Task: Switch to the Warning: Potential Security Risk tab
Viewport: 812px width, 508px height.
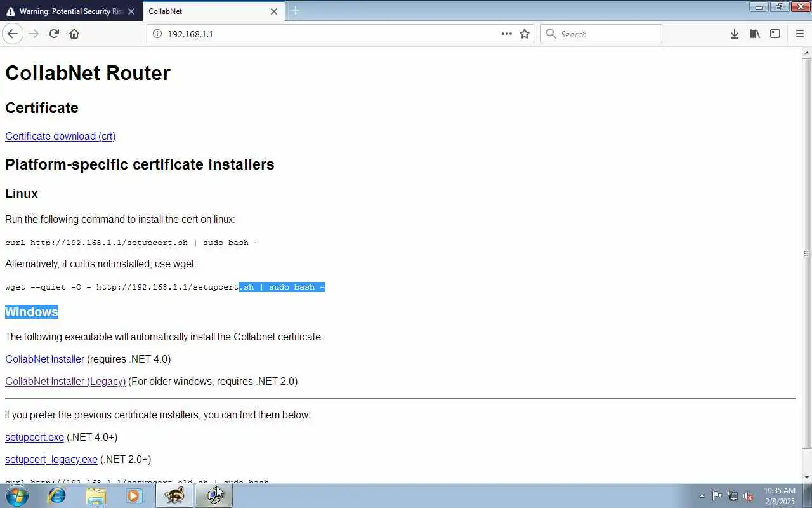Action: click(70, 11)
